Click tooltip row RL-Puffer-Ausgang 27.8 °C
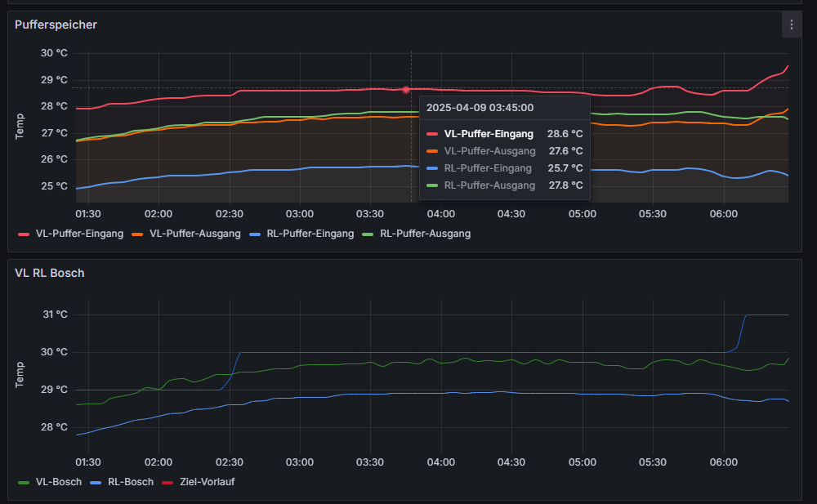817x504 pixels. point(504,185)
